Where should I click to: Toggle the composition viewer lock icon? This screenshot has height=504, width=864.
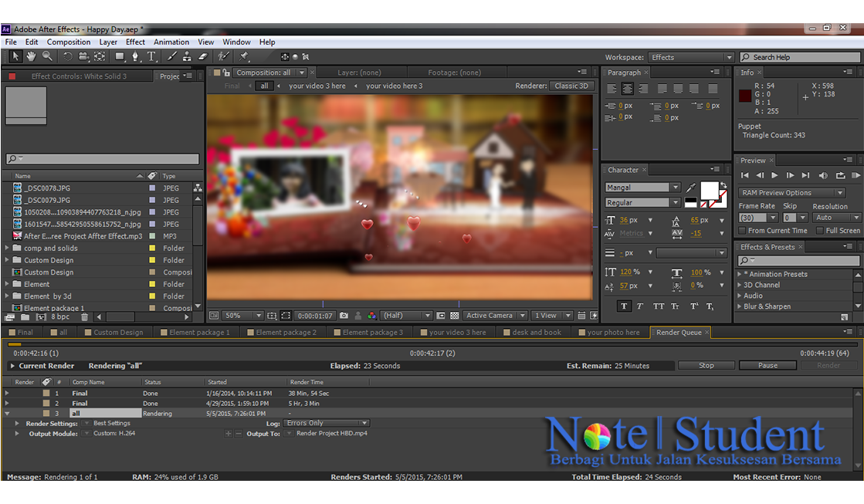226,73
